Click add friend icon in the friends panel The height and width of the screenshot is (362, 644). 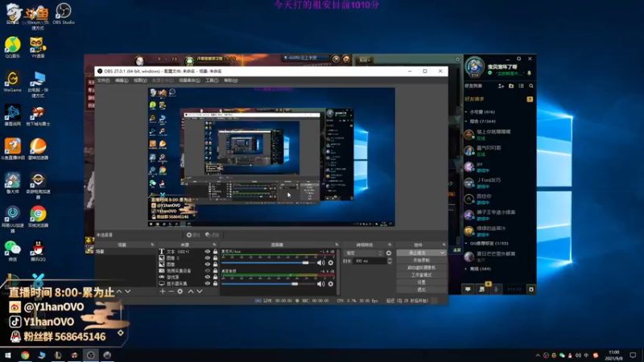tap(501, 86)
